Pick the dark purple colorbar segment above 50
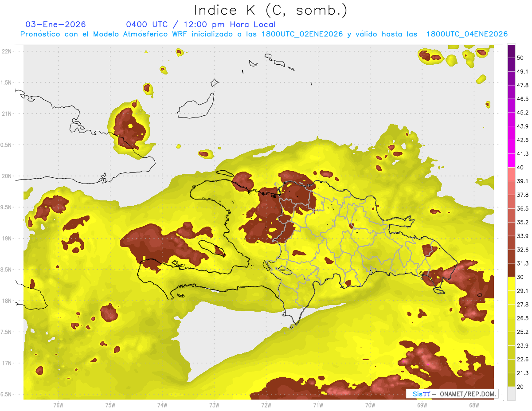 click(x=511, y=51)
